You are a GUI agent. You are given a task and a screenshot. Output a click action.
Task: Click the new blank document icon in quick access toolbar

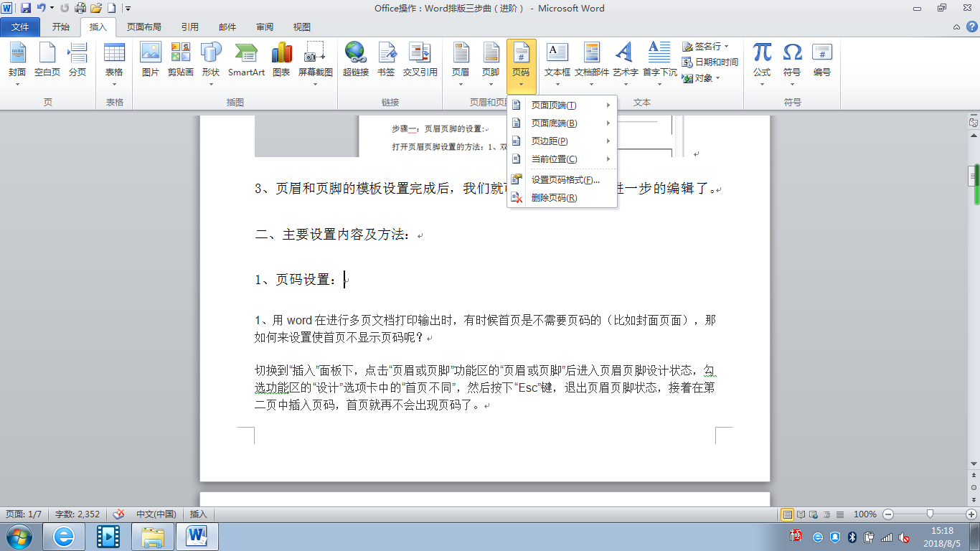click(111, 9)
